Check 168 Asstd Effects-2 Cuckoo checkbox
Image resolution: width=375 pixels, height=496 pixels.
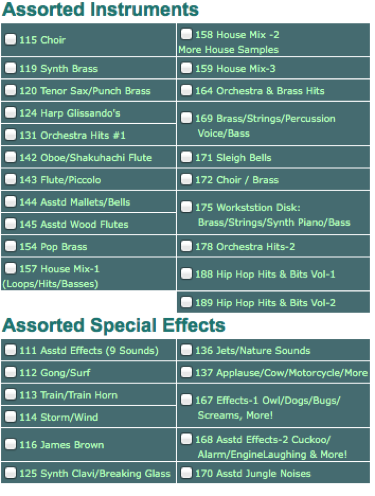click(x=186, y=439)
